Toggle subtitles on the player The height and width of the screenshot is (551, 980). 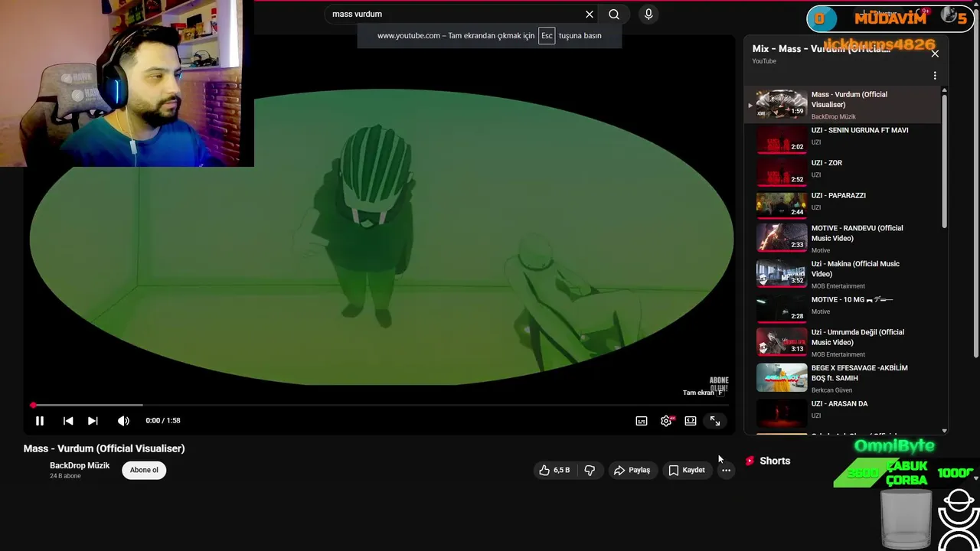642,421
